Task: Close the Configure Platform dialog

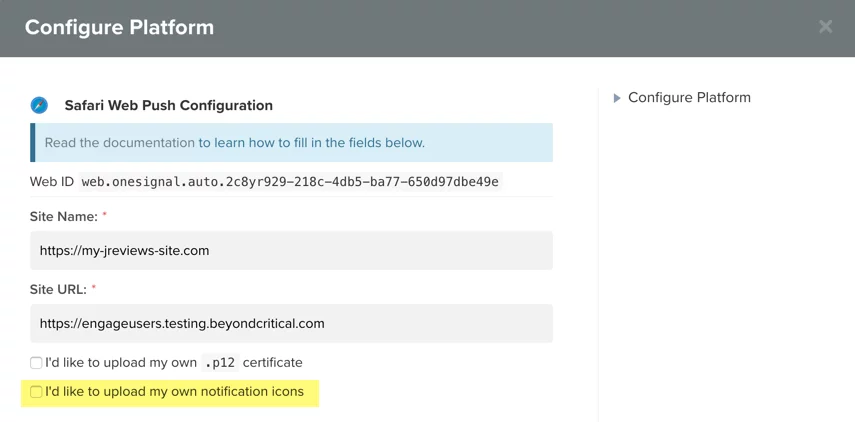Action: click(x=825, y=27)
